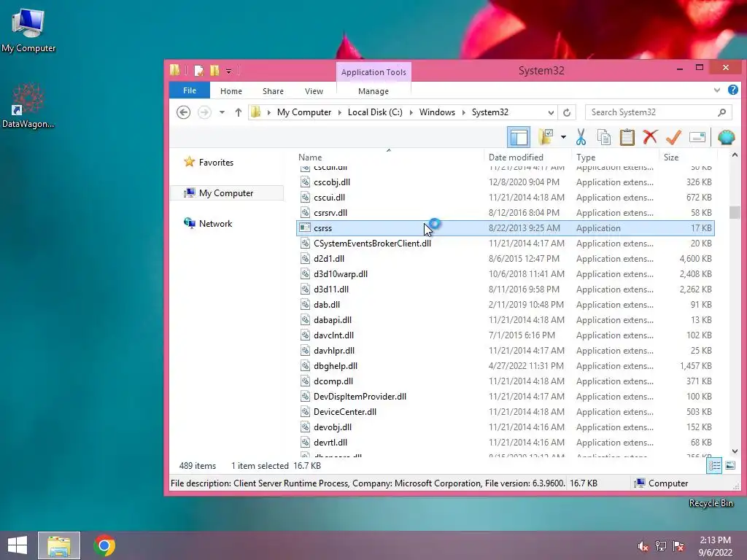The width and height of the screenshot is (747, 560).
Task: Switch to Details view icon in status bar
Action: tap(714, 466)
